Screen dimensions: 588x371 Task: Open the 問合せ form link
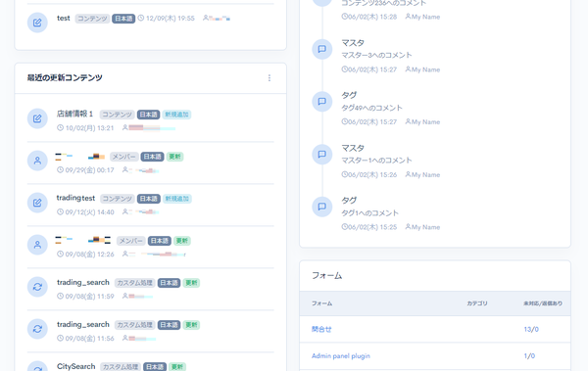pyautogui.click(x=321, y=329)
